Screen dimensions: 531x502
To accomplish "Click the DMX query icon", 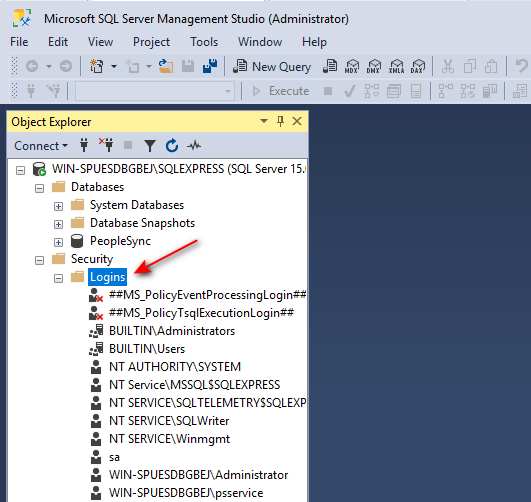I will (374, 66).
